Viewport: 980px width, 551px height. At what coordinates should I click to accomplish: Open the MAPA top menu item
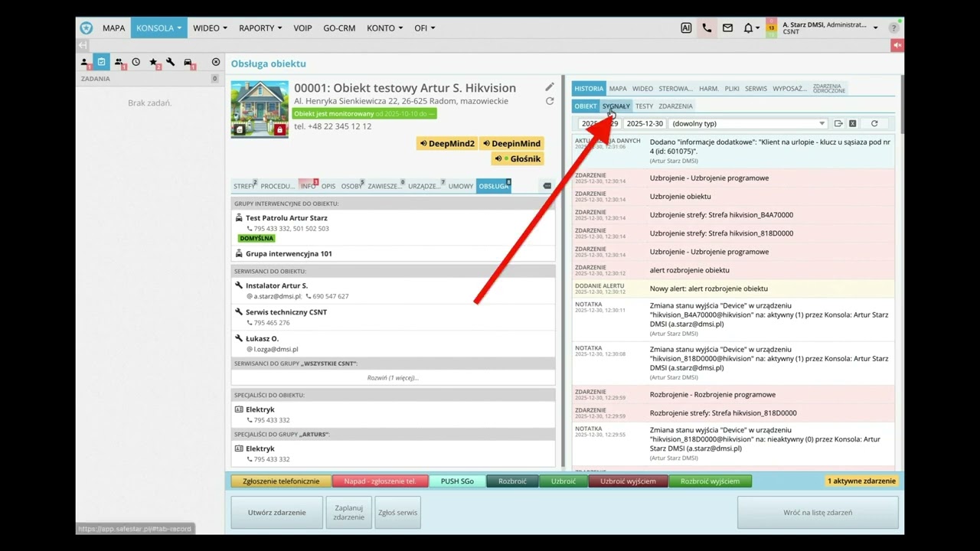[x=113, y=28]
